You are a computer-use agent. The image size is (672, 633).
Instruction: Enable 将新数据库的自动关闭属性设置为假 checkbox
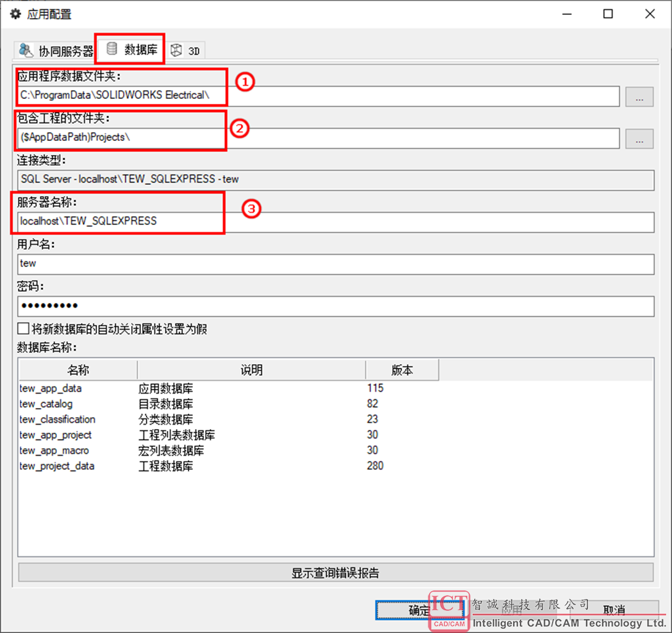[x=23, y=329]
